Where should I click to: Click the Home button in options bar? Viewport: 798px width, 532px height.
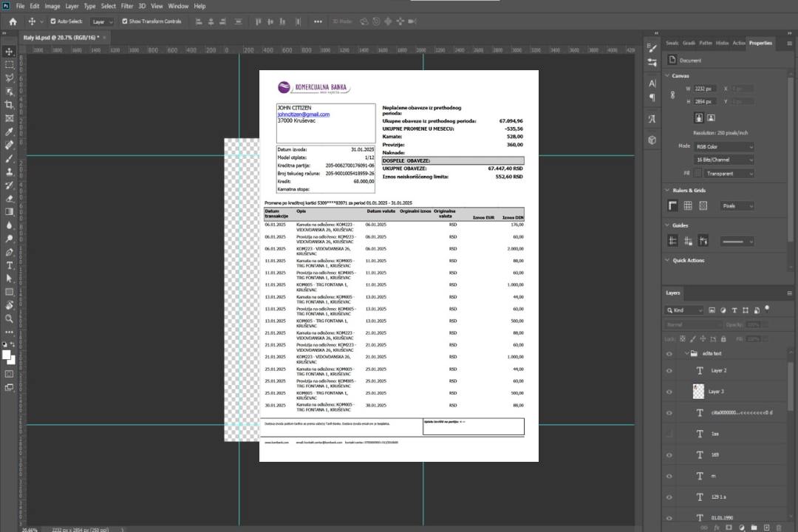click(x=13, y=21)
